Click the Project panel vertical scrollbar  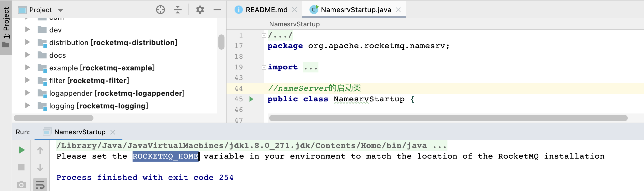221,42
